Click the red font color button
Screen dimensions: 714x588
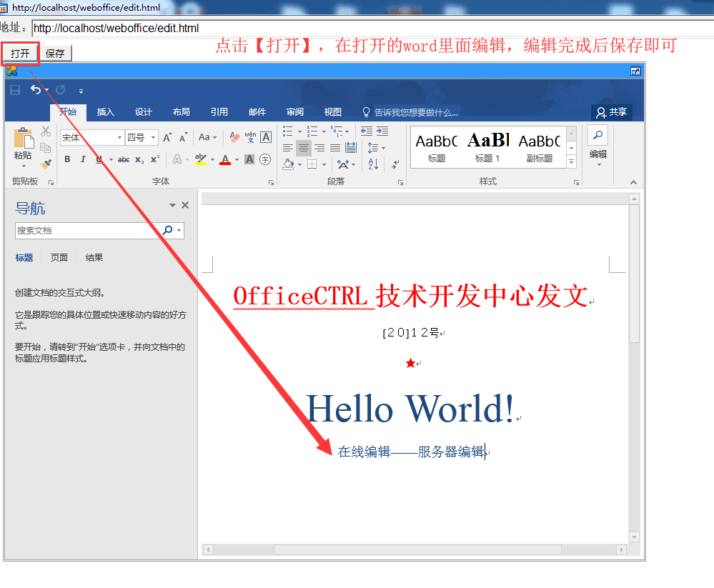(225, 159)
